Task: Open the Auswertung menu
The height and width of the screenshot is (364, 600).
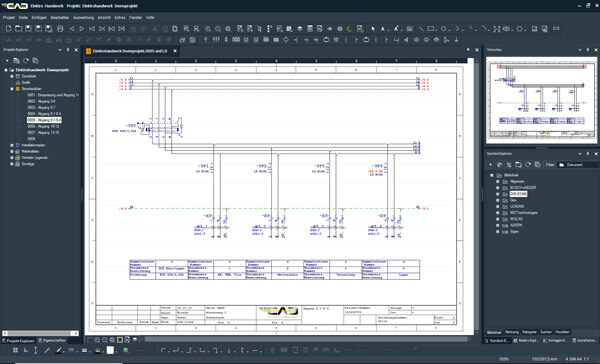Action: coord(83,18)
